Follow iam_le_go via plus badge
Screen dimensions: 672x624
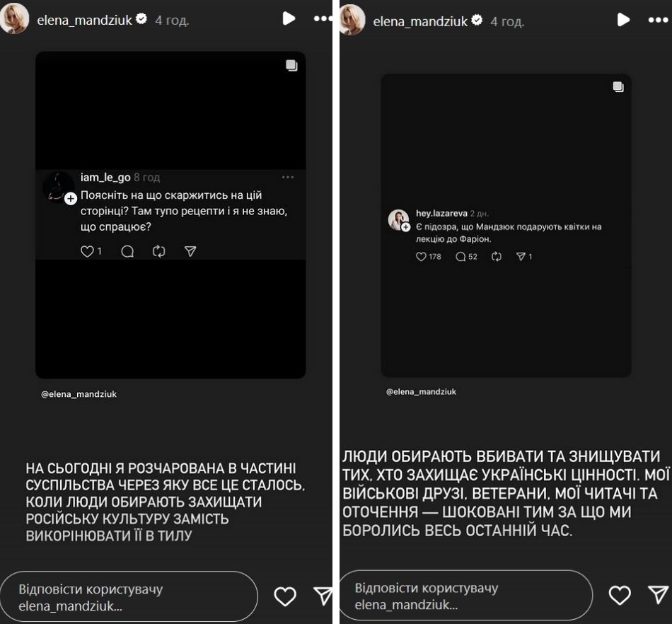(x=71, y=200)
